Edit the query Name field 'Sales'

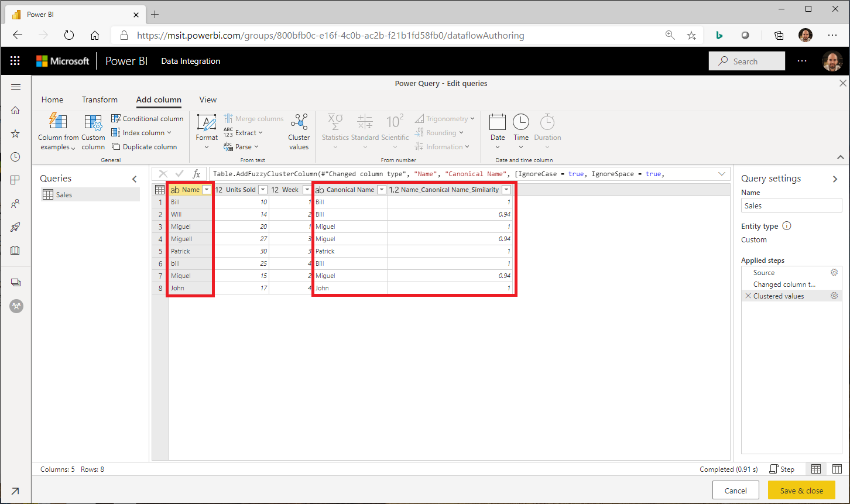791,205
